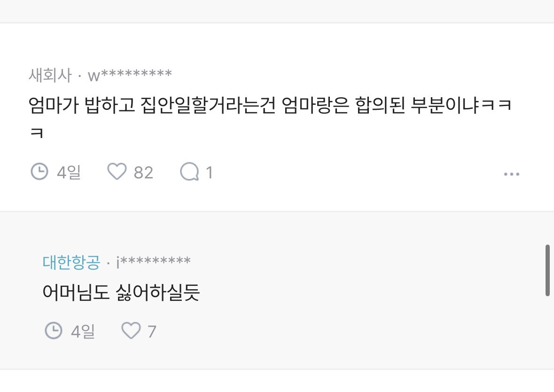Click the username i*********

(x=153, y=262)
